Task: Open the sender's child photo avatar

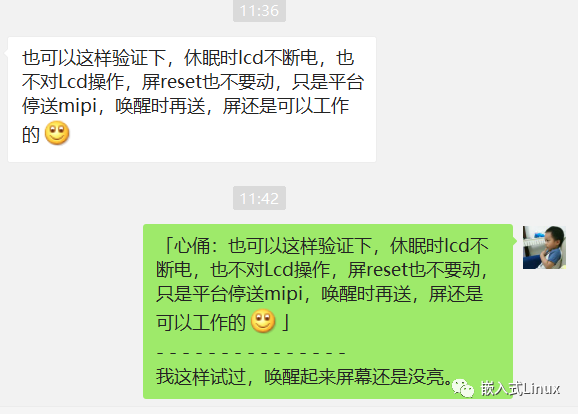Action: coord(544,247)
